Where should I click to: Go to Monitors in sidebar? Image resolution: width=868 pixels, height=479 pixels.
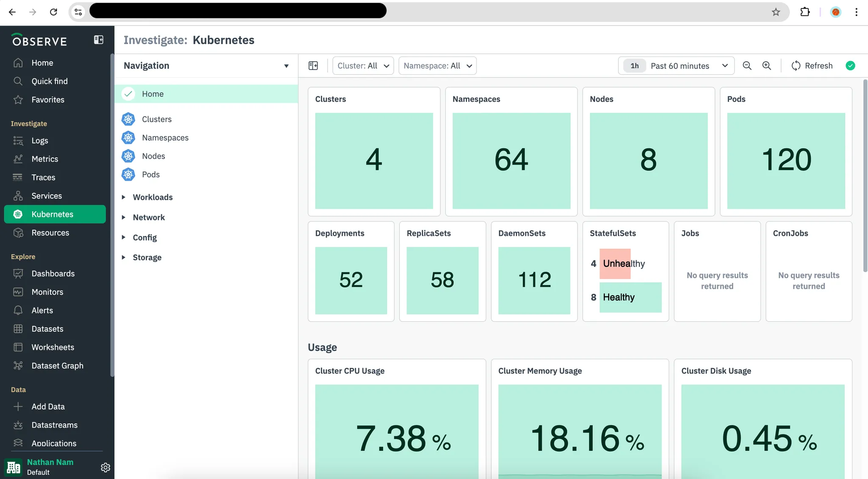click(x=47, y=292)
